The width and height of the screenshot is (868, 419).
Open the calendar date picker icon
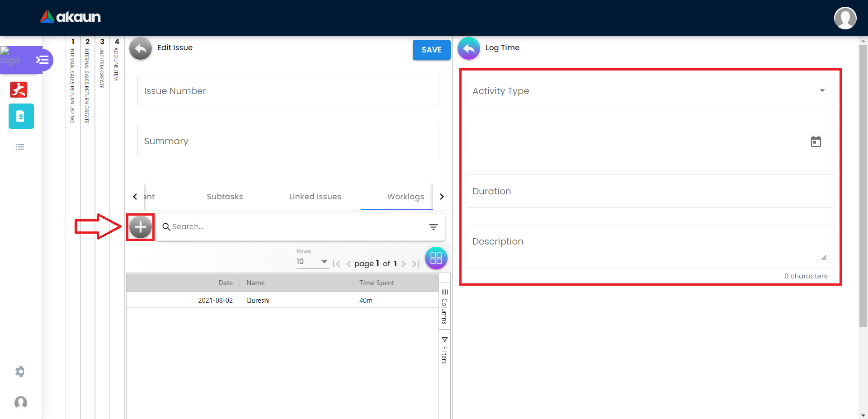click(x=816, y=141)
